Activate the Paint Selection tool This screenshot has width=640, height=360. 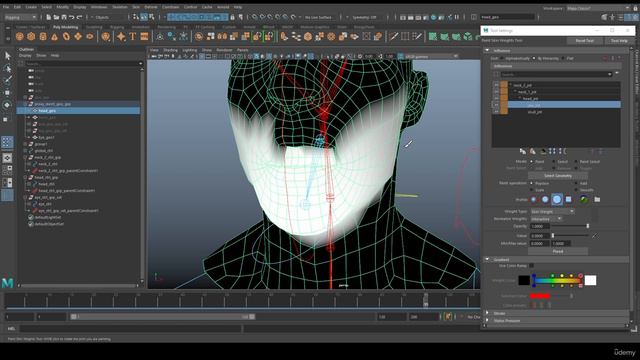(7, 80)
